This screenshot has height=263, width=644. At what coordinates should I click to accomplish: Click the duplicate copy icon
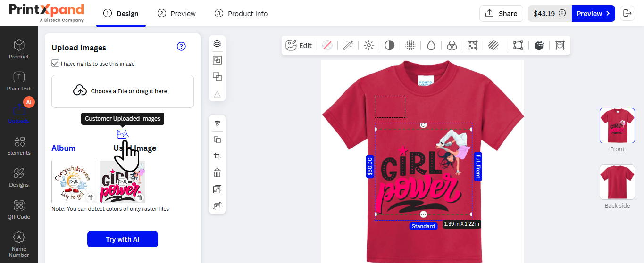click(217, 140)
